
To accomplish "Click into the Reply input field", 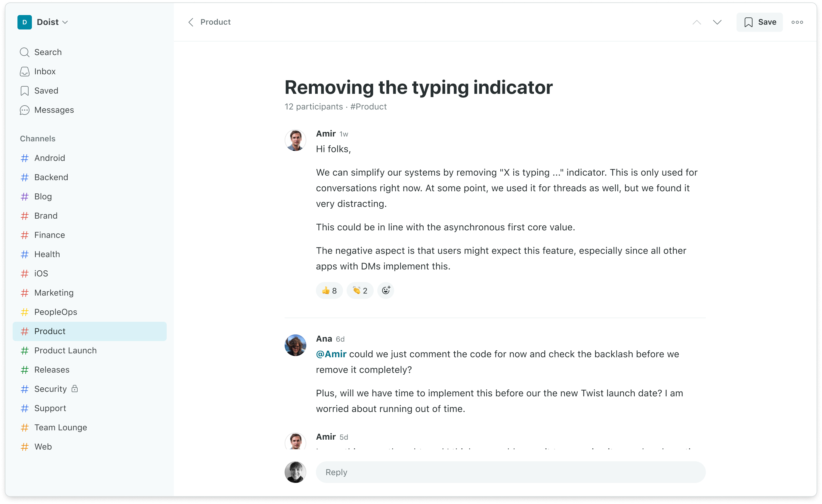I will [x=510, y=472].
